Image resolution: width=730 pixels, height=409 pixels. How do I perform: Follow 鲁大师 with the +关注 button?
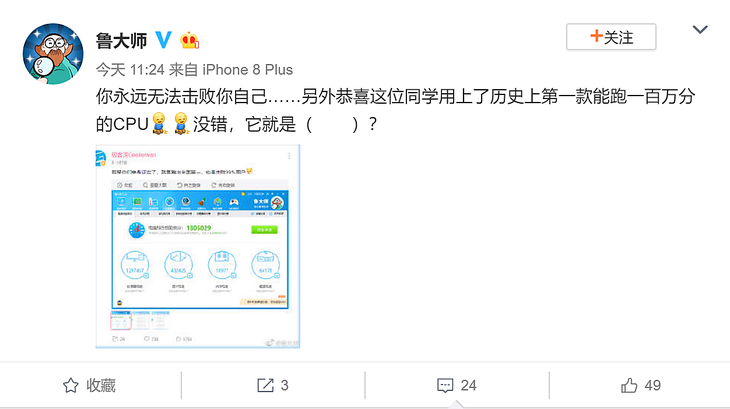(x=611, y=37)
